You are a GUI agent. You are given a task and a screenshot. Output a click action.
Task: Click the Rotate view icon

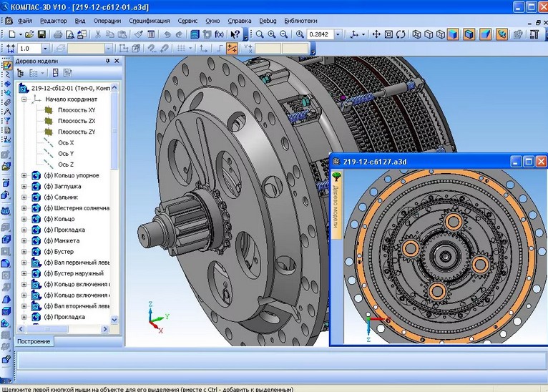tap(400, 34)
